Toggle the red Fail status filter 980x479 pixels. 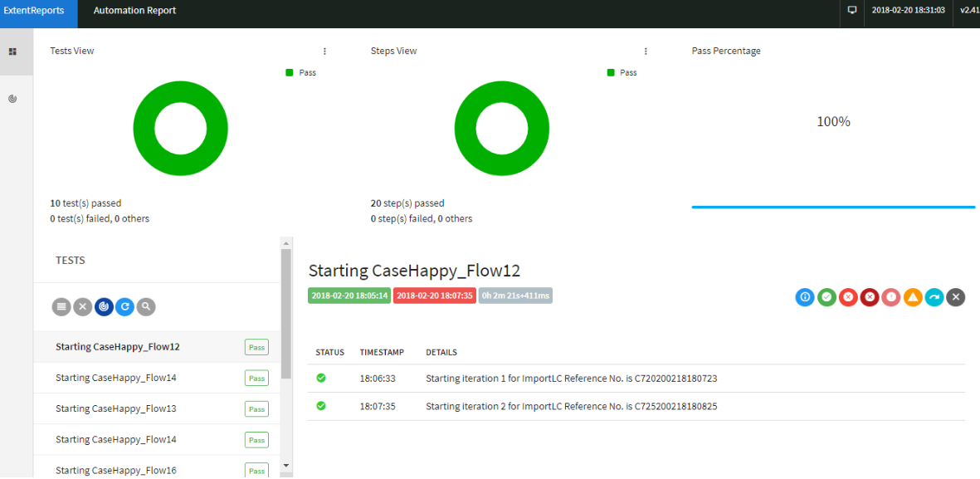[848, 296]
